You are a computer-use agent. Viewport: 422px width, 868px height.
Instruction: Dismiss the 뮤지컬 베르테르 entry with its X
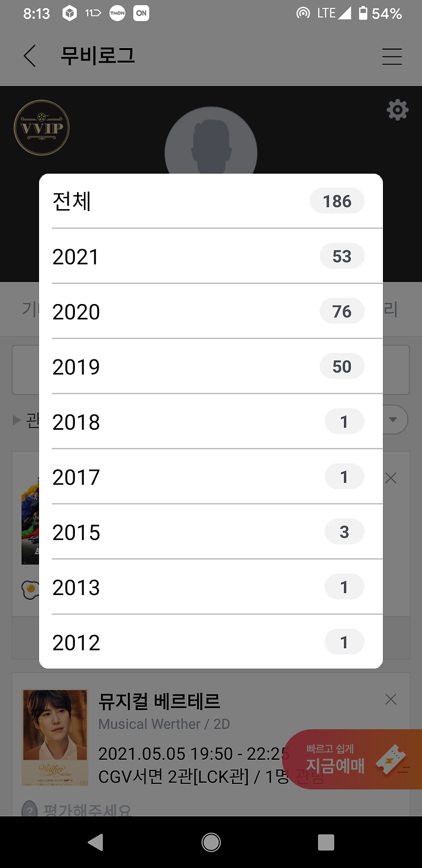[390, 699]
